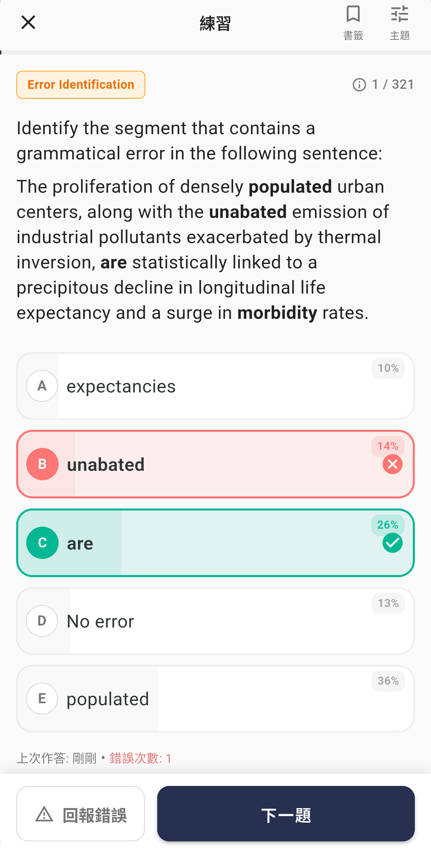Open the 練習 title menu
The image size is (431, 868).
[215, 24]
